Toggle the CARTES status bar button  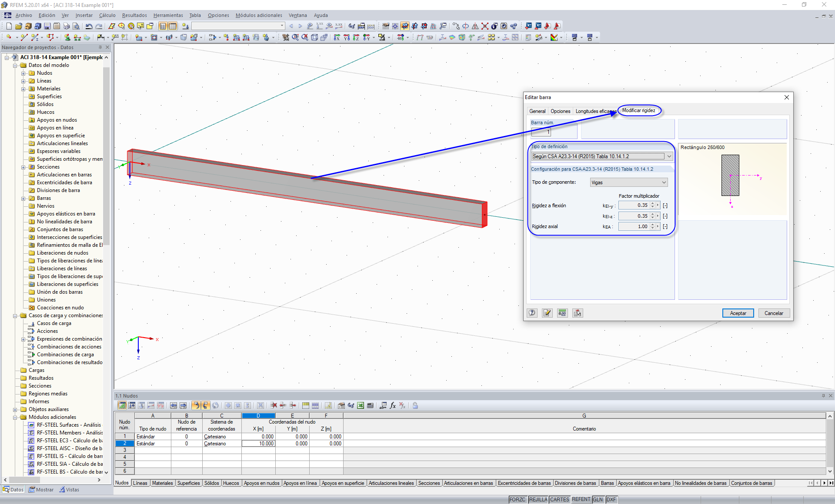pos(559,500)
